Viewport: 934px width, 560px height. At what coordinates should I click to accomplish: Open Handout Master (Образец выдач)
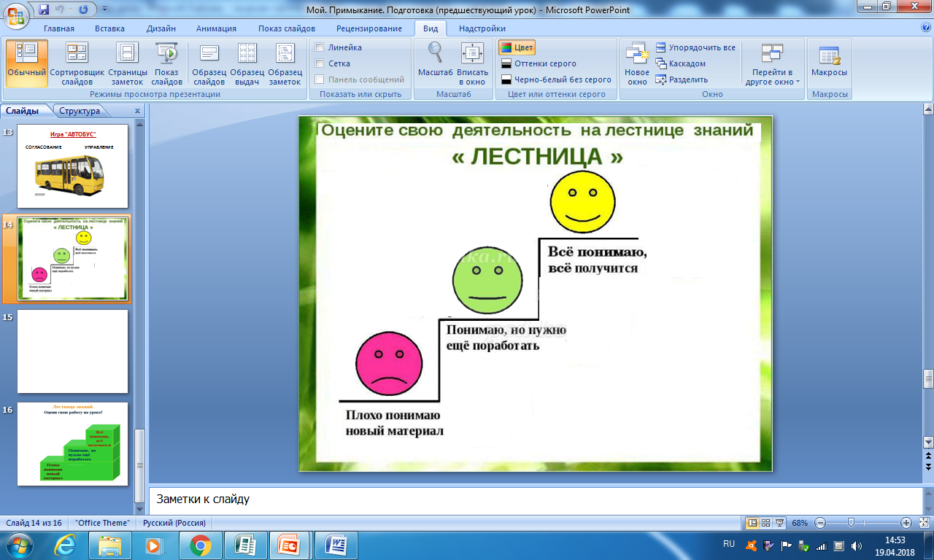(x=247, y=63)
